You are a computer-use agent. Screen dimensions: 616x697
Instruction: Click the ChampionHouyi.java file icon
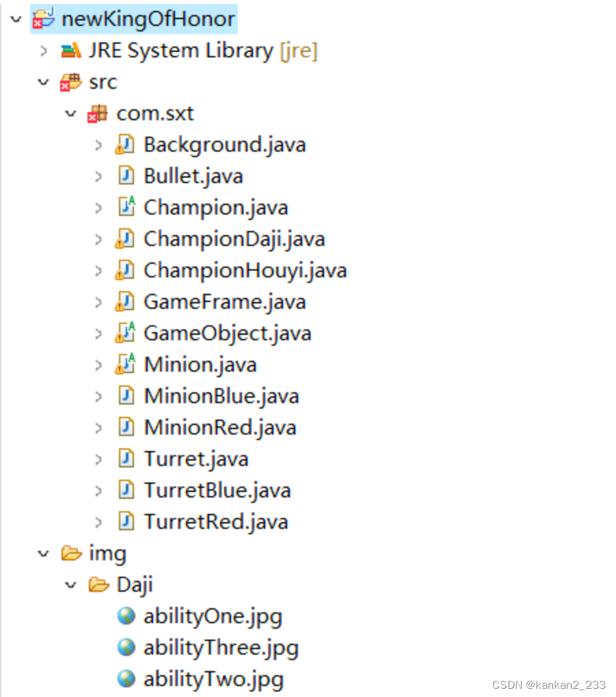click(x=125, y=271)
